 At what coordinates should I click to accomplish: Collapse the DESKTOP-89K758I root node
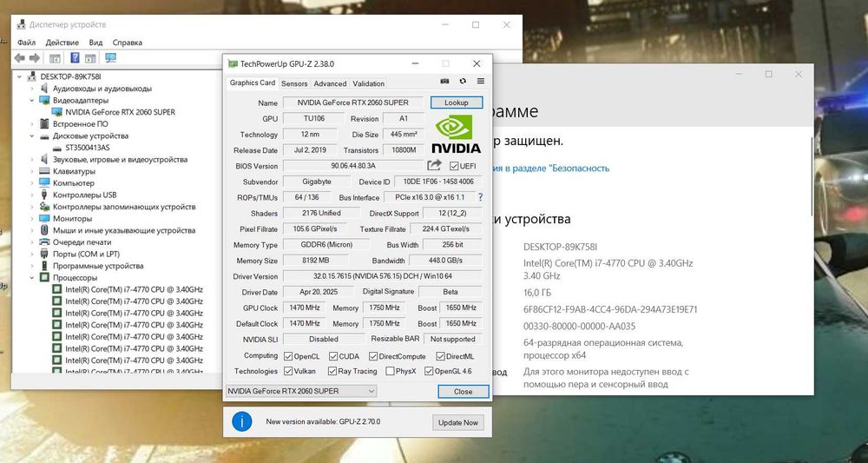[x=19, y=76]
